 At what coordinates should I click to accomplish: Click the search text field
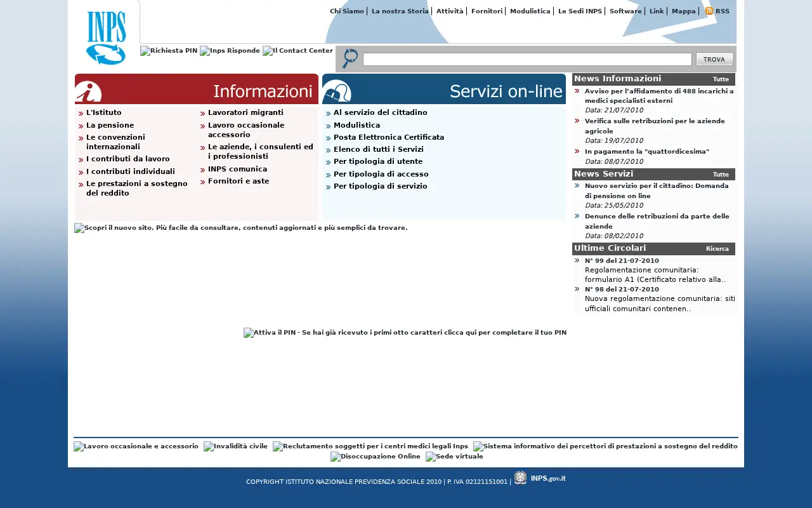click(x=527, y=59)
